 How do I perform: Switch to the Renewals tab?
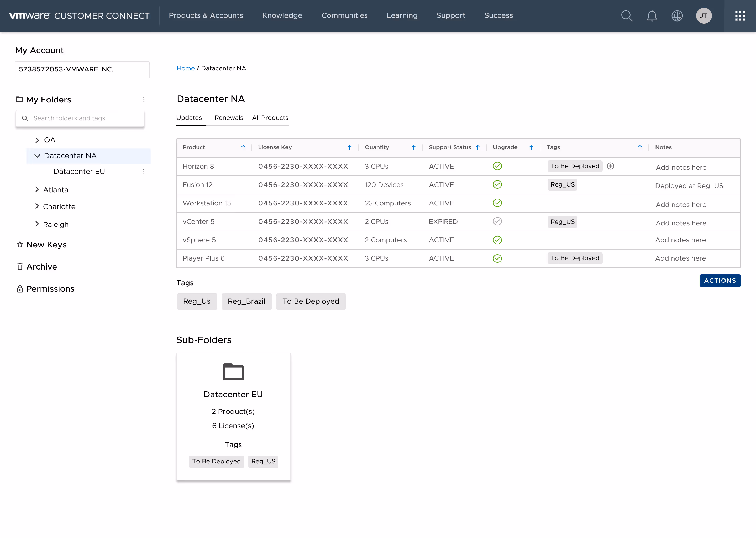tap(229, 118)
